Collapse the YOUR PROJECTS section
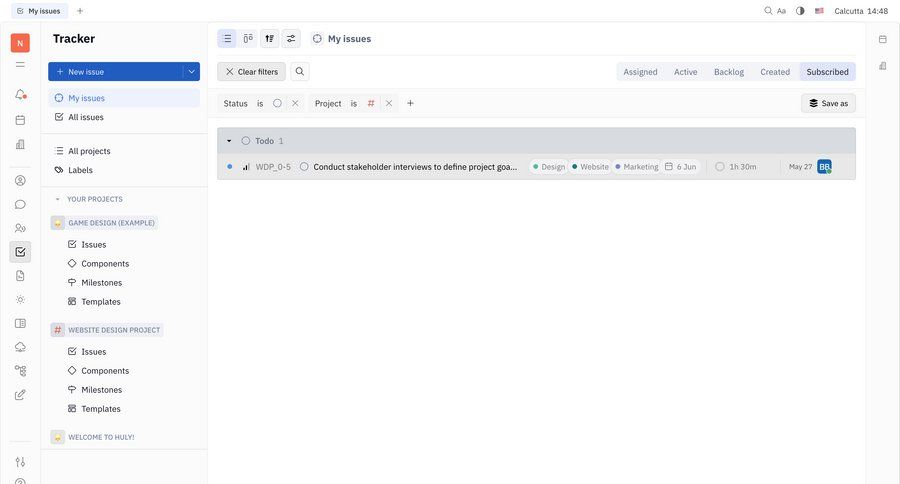900x484 pixels. pyautogui.click(x=57, y=199)
